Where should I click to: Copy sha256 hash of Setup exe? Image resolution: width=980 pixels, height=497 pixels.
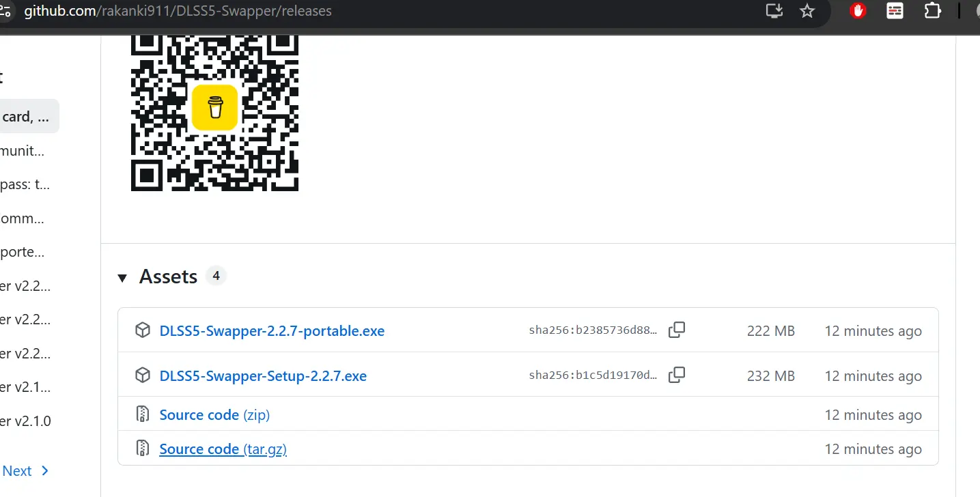[677, 375]
